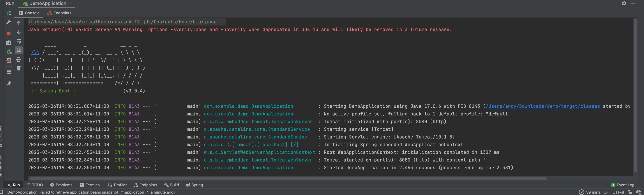Open the Run panel settings gear menu
This screenshot has width=644, height=195.
624,3
